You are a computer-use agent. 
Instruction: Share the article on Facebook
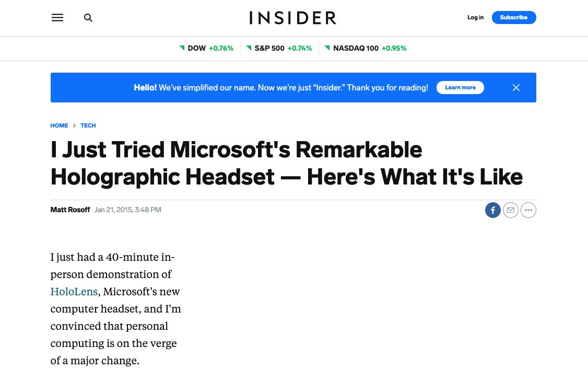point(492,210)
